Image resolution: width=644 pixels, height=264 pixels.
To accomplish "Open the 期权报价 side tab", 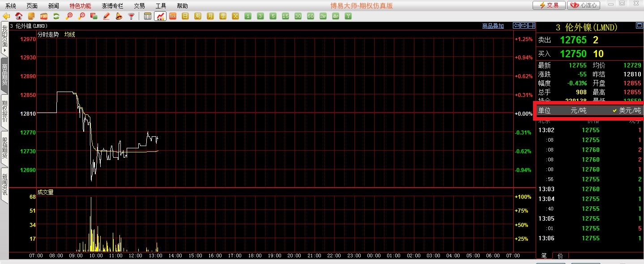I will click(4, 111).
